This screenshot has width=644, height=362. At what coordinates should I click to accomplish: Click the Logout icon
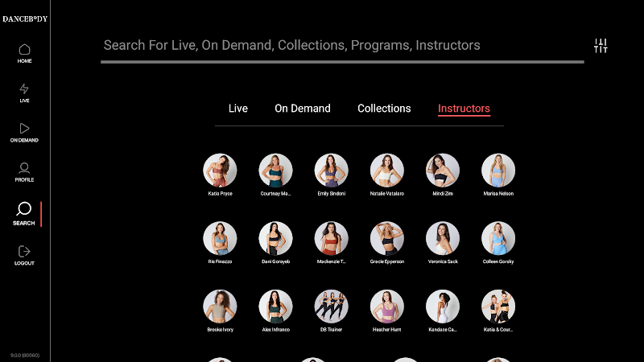[24, 251]
